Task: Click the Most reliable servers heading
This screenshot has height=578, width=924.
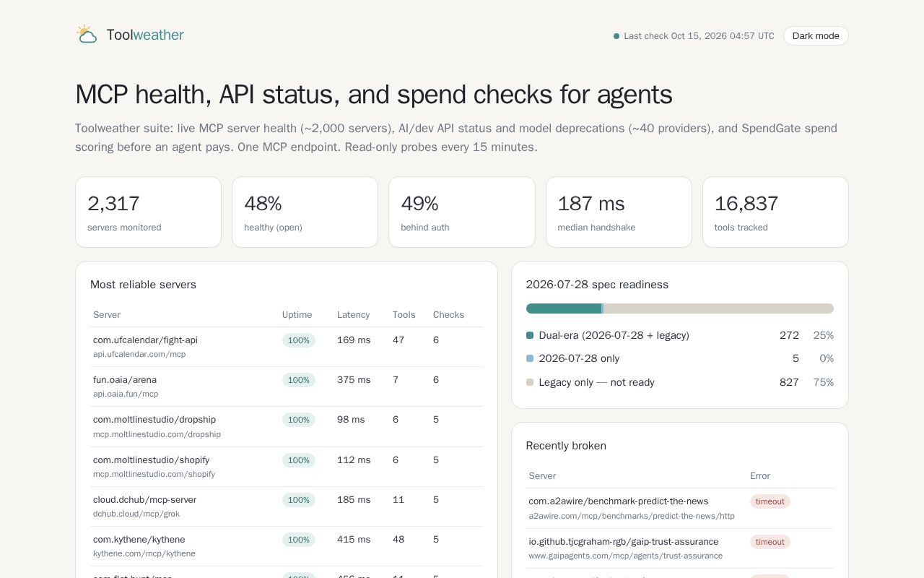Action: tap(143, 285)
